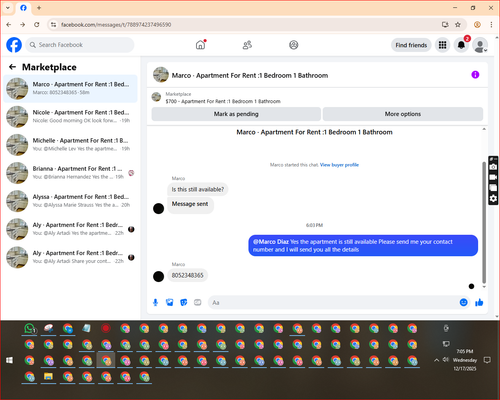Viewport: 500px width, 400px height.
Task: View site information icon in address bar
Action: (53, 24)
